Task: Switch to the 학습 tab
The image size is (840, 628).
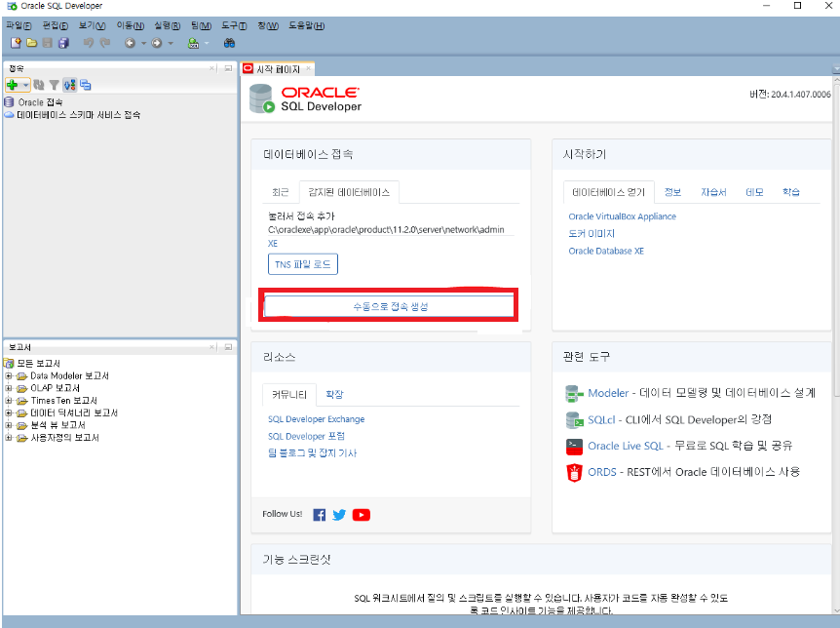Action: 790,192
